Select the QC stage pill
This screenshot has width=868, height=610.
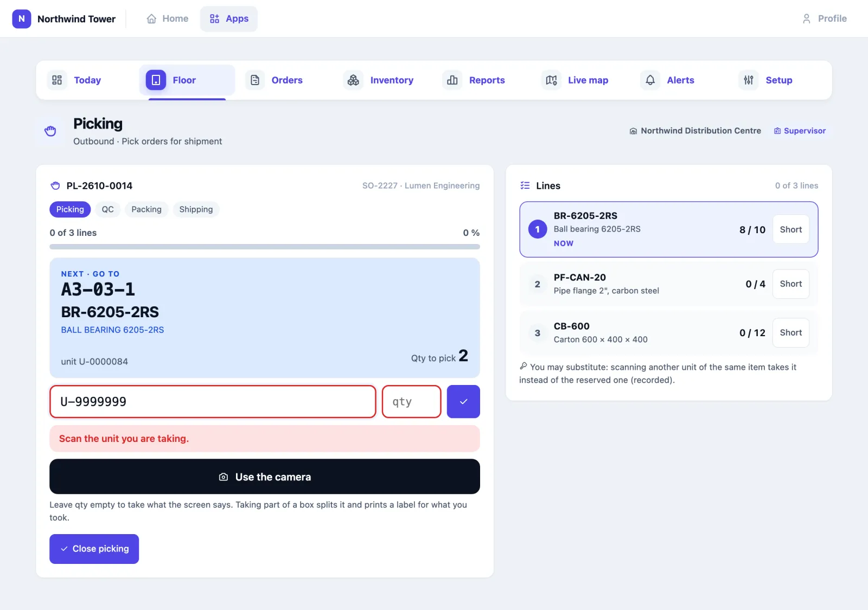tap(108, 209)
